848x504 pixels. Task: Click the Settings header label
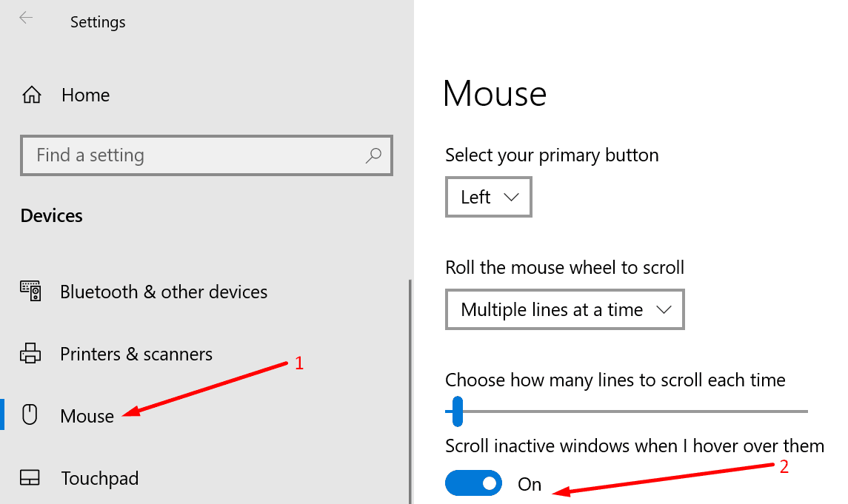[x=97, y=21]
